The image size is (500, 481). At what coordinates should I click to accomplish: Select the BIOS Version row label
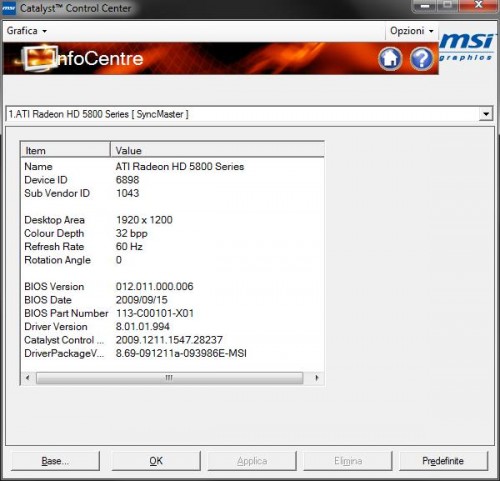point(54,286)
